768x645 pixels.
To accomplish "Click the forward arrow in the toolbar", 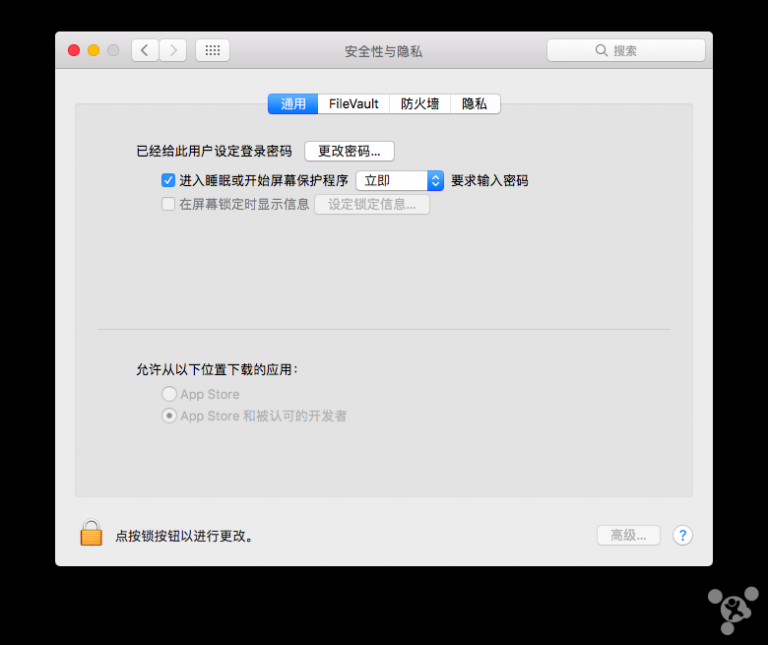I will (x=173, y=50).
